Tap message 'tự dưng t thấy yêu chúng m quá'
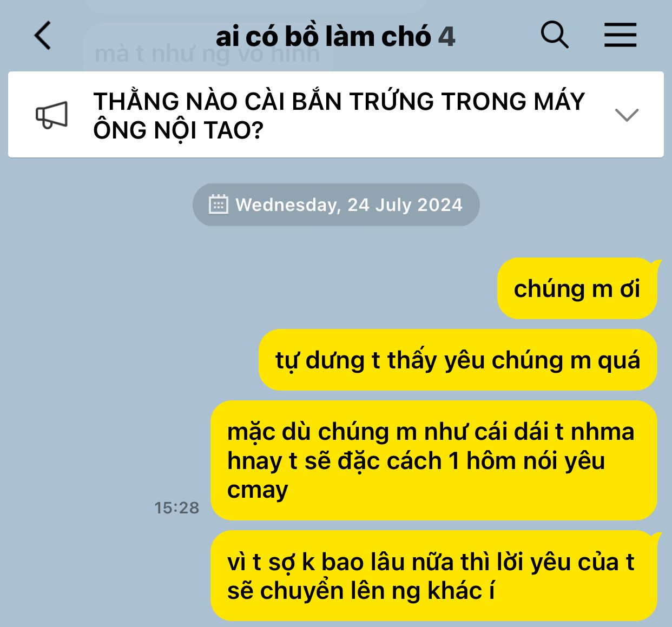Viewport: 672px width, 627px height. tap(458, 360)
